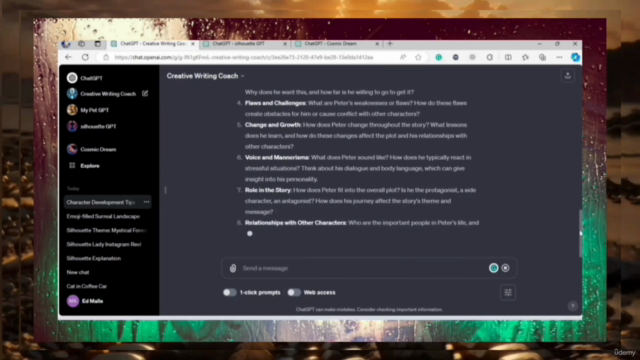
Task: Click the chat vertical scrollbar thumb
Action: pyautogui.click(x=580, y=233)
